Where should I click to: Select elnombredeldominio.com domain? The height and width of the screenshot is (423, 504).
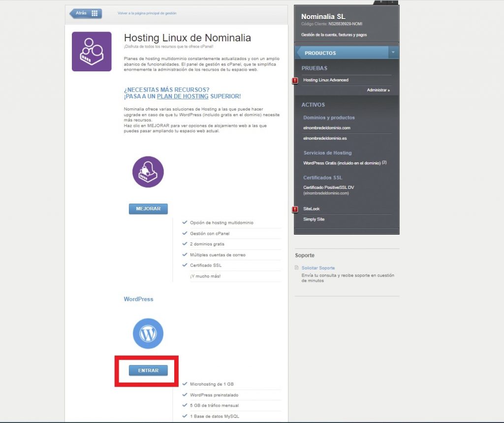(327, 128)
